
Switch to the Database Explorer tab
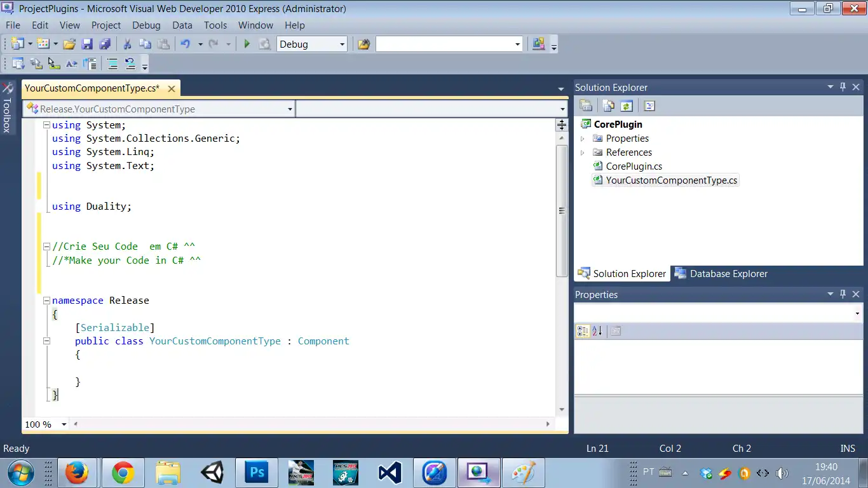(721, 274)
